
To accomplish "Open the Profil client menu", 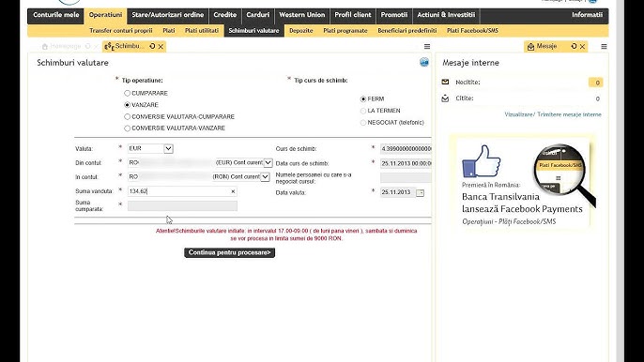I will 353,15.
